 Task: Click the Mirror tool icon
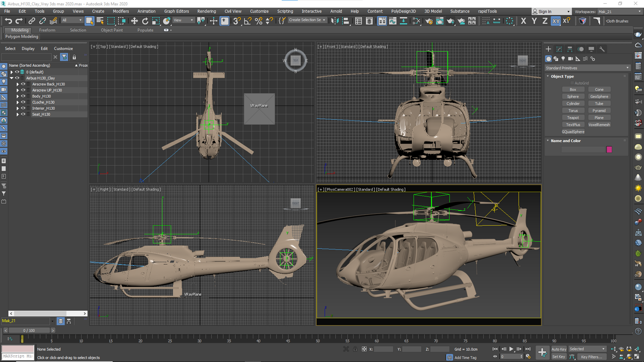(335, 21)
